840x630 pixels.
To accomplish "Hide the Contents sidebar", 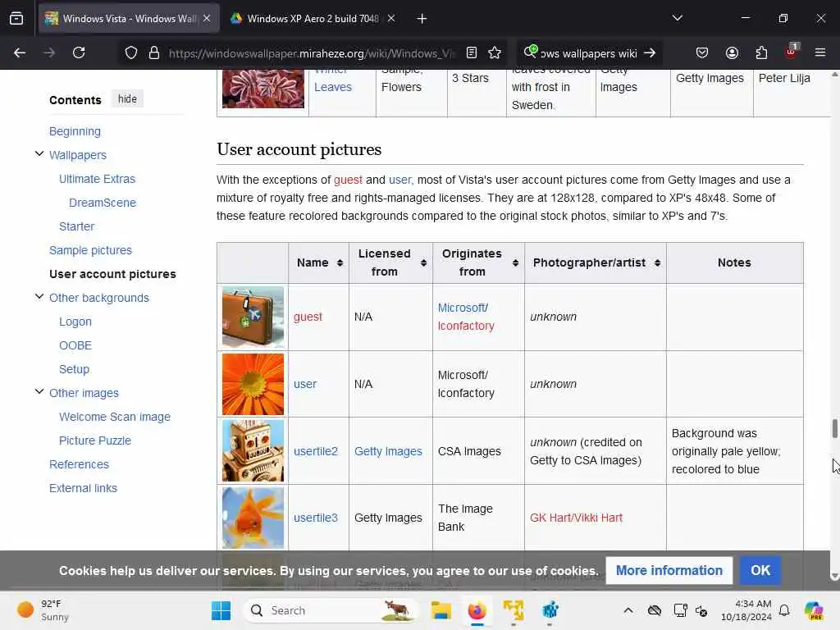I will 127,99.
